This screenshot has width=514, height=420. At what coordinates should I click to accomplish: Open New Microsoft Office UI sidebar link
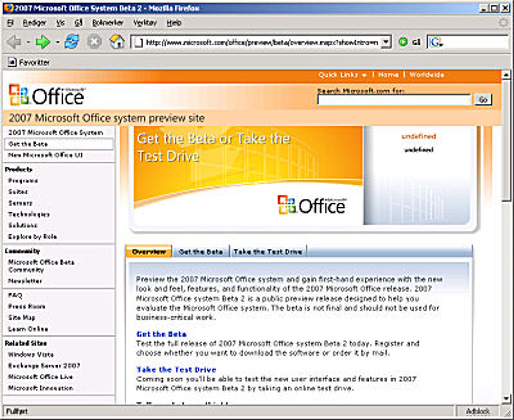click(45, 155)
